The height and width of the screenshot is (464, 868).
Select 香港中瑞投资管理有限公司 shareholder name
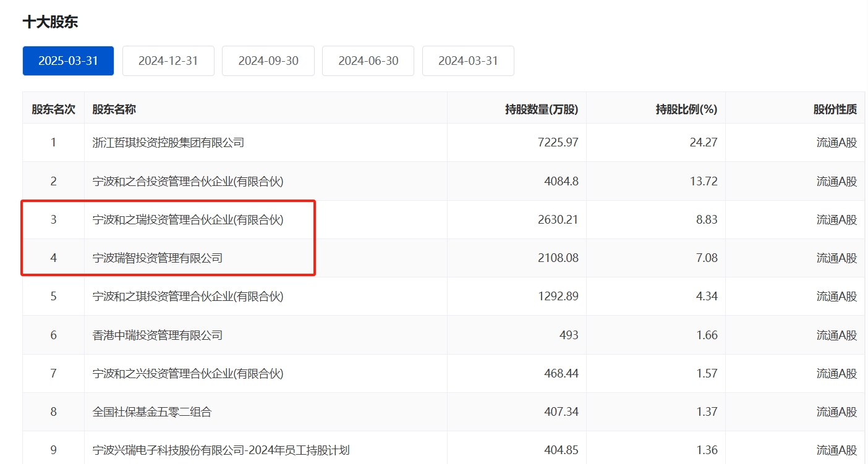click(158, 335)
